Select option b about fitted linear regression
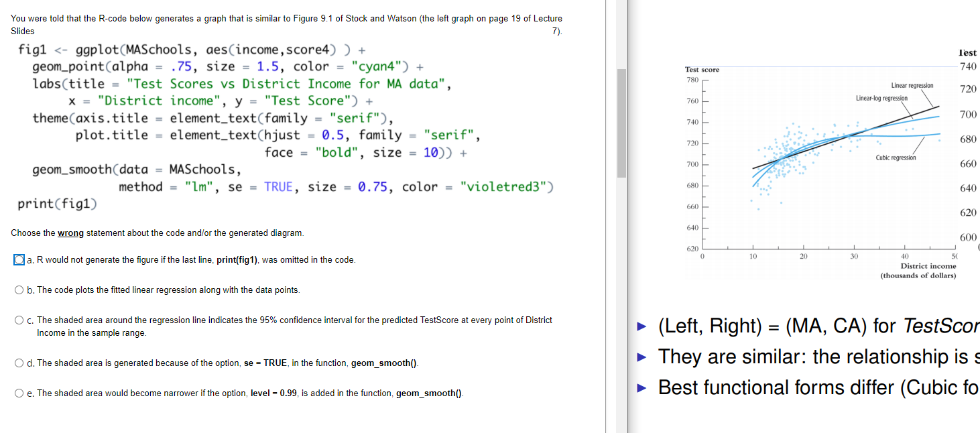 19,290
